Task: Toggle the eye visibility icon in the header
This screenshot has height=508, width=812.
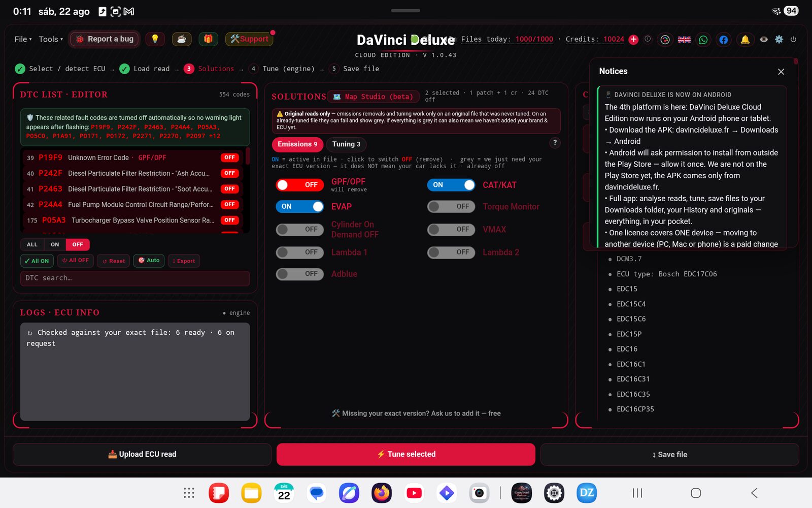Action: click(x=764, y=39)
